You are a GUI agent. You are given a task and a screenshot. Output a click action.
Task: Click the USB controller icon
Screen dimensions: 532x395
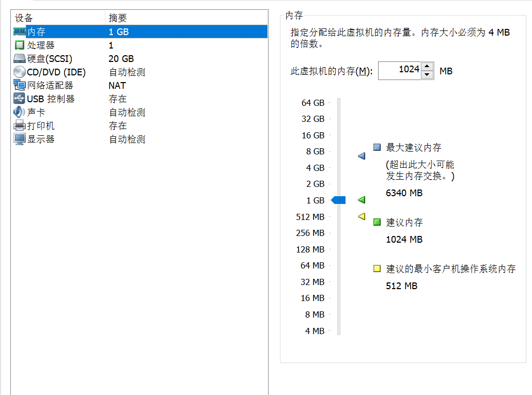(x=20, y=99)
